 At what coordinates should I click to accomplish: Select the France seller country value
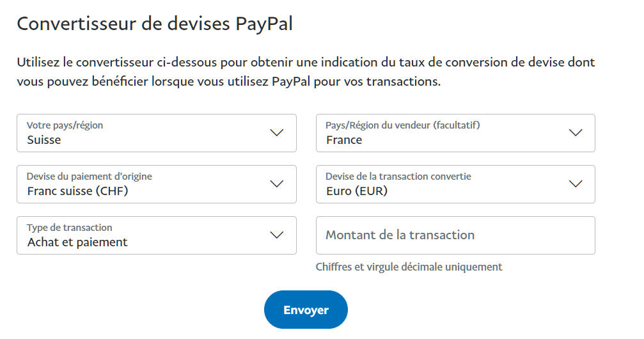coord(344,140)
